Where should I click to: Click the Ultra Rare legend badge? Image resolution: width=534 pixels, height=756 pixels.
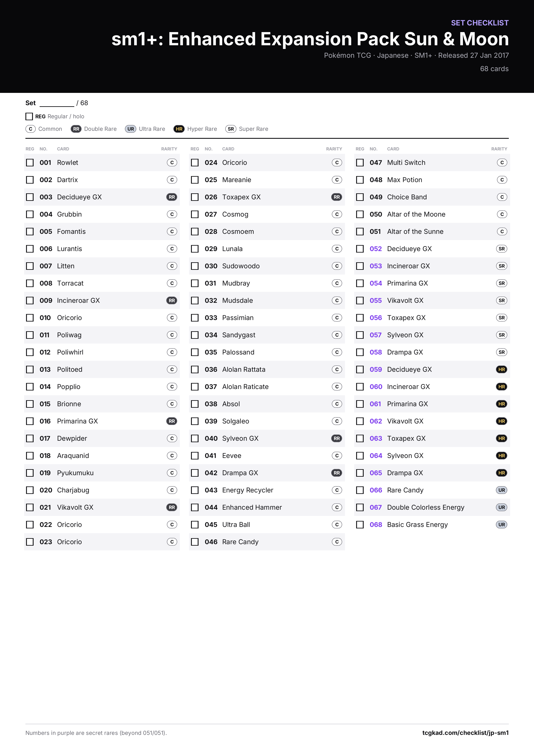pyautogui.click(x=131, y=129)
